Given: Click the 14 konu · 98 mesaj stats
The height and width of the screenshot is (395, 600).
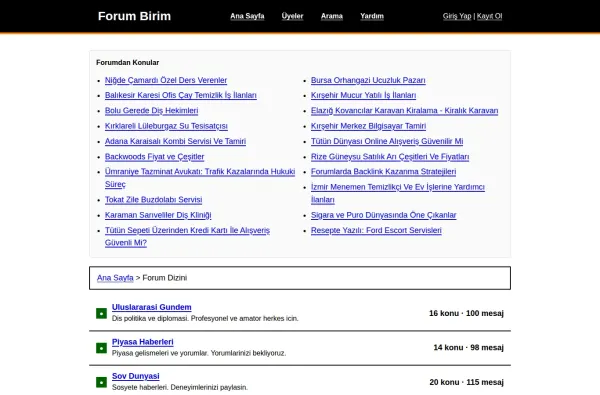Looking at the screenshot, I should (468, 348).
